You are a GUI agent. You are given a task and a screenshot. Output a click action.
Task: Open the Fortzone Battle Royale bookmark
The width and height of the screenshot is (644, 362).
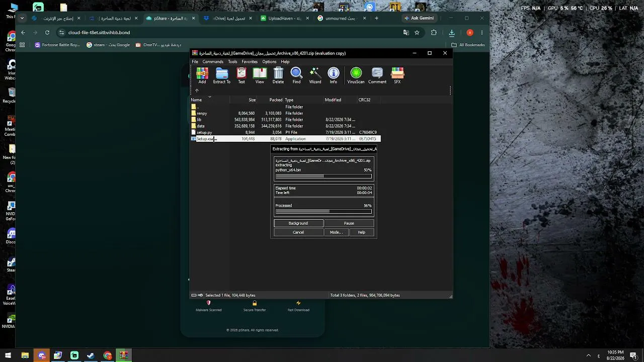point(57,45)
